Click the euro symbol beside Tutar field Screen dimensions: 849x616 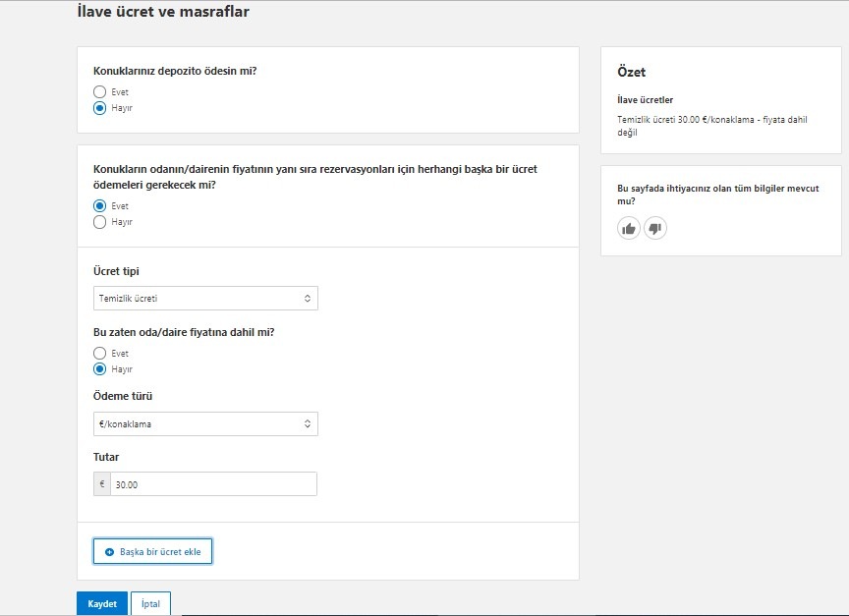102,484
